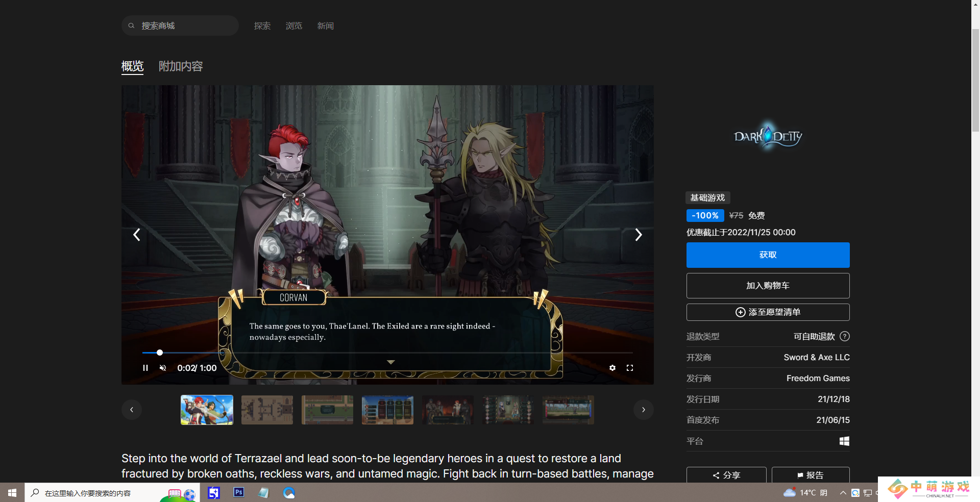This screenshot has width=980, height=502.
Task: Click the 阴 weather condition label in the taskbar
Action: click(x=824, y=493)
